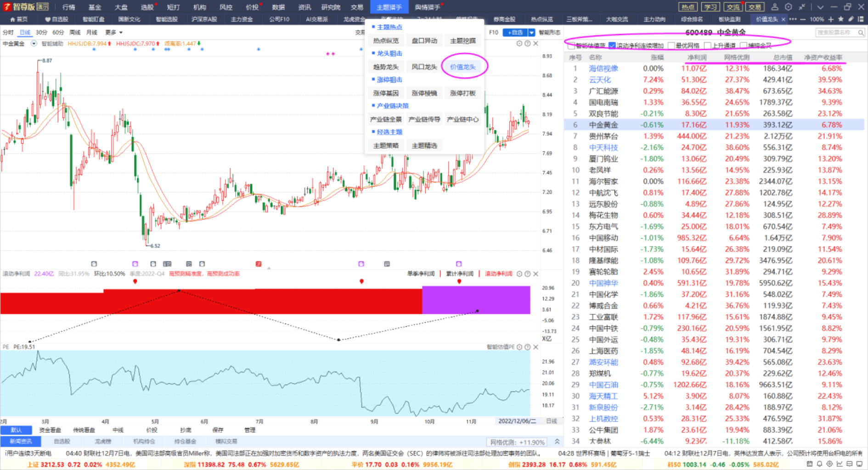
Task: Select 风口龙头 in the theme menu
Action: (424, 67)
